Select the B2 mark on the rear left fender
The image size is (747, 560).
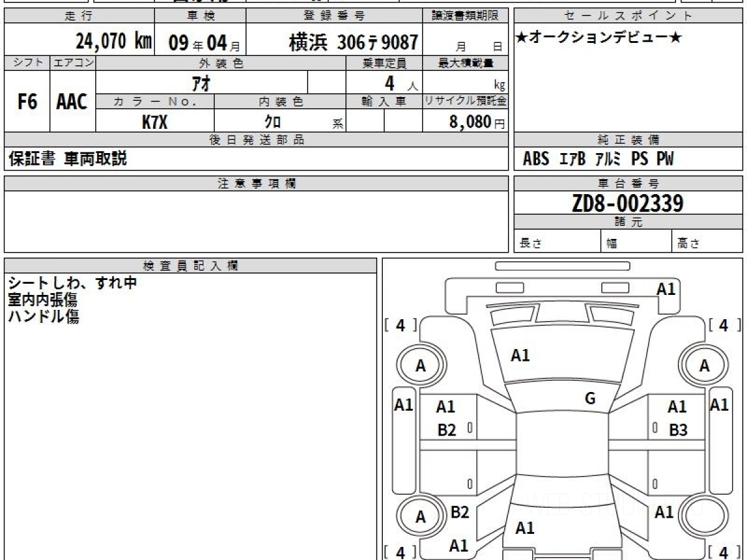(x=459, y=512)
